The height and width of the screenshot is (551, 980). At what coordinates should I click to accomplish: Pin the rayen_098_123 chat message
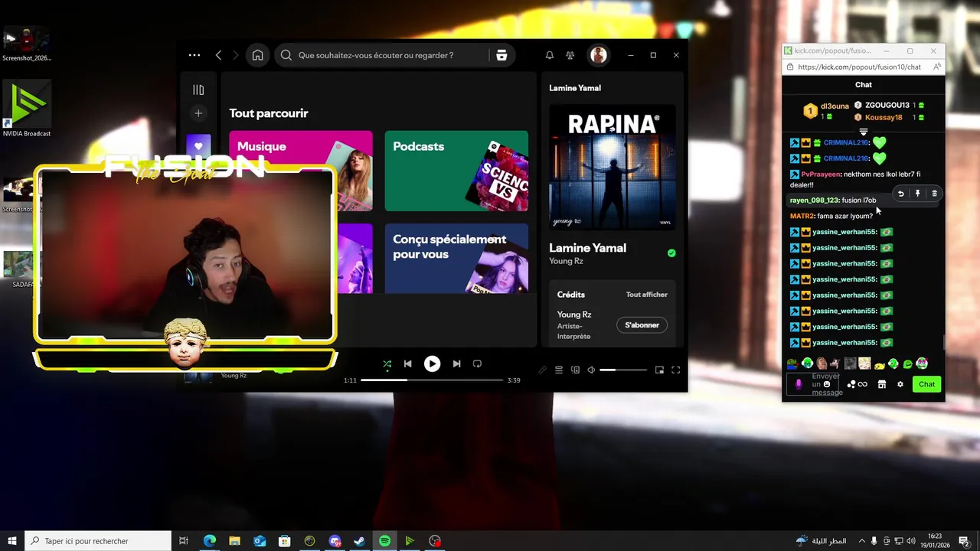click(x=917, y=194)
